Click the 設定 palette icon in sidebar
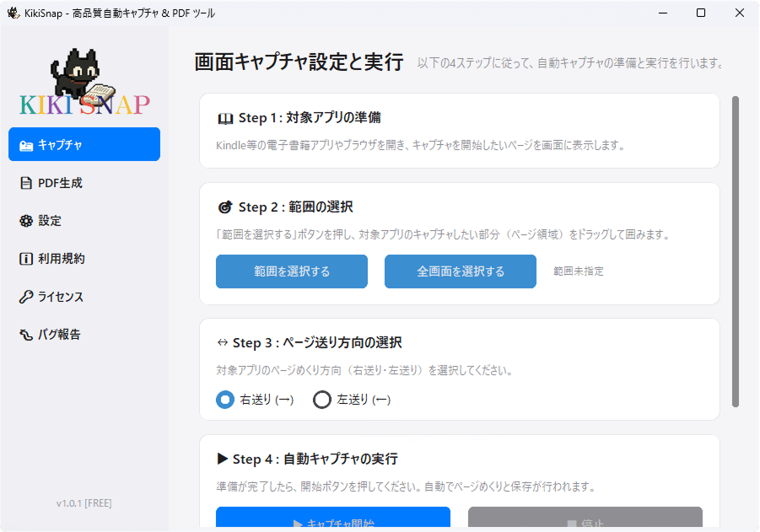This screenshot has height=532, width=760. tap(26, 221)
